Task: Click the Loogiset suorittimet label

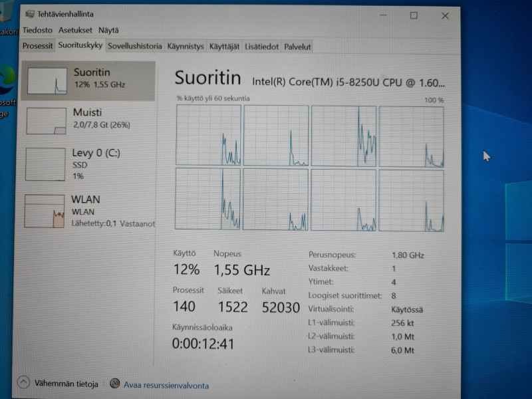Action: (344, 295)
